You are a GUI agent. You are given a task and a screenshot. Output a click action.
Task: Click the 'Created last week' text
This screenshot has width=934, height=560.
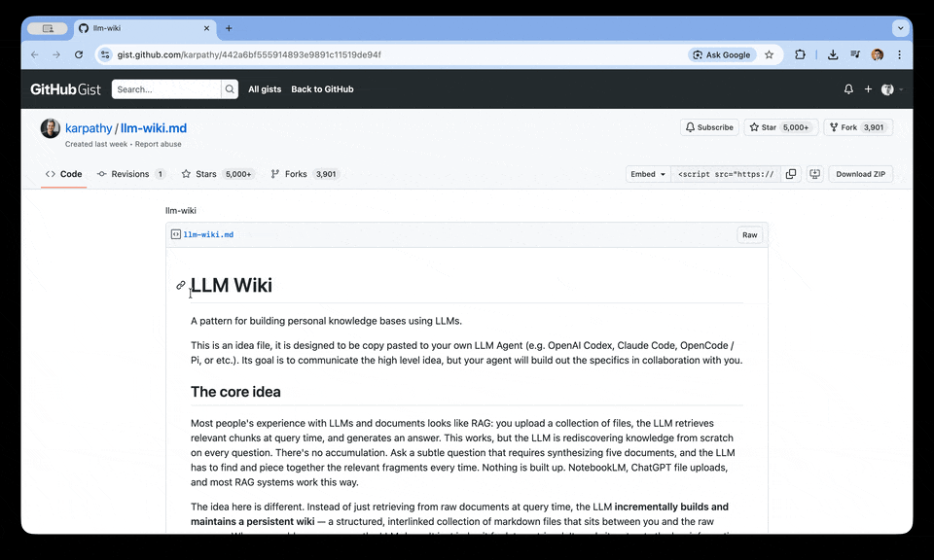tap(96, 144)
